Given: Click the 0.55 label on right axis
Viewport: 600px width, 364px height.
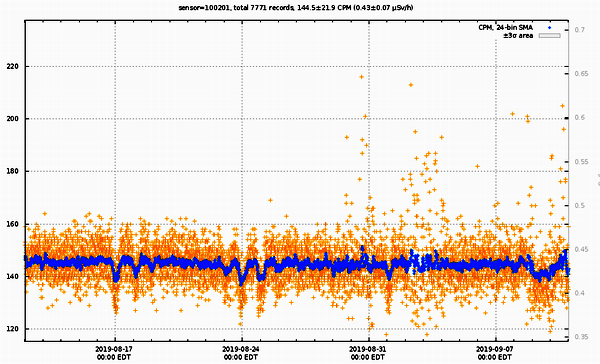Looking at the screenshot, I should [581, 162].
